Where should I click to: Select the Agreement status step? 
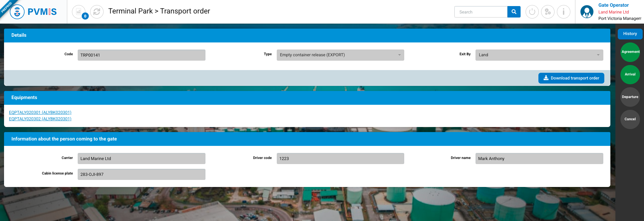click(630, 52)
